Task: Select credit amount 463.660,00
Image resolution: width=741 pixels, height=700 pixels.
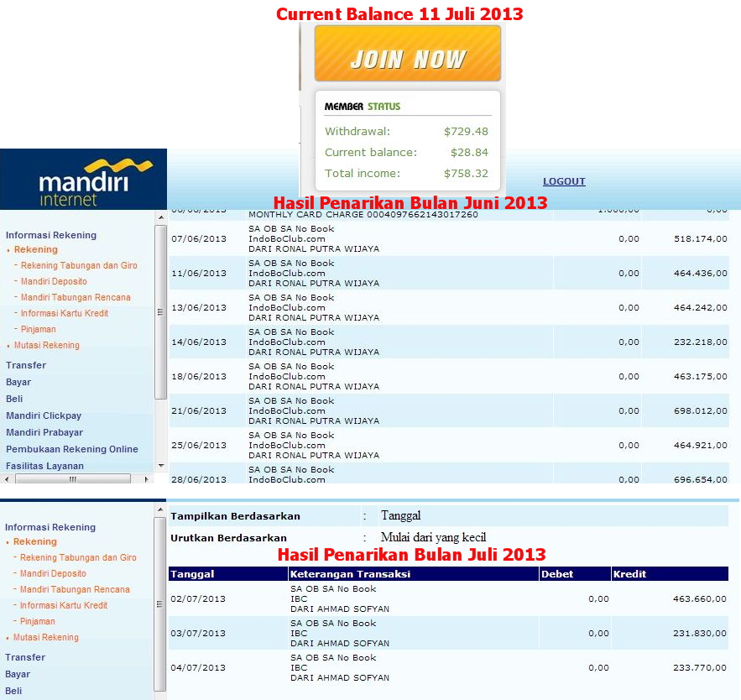Action: coord(699,599)
